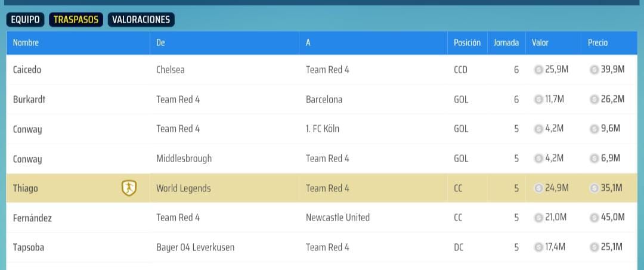Click the coin icon by Fernández's 45,0M price
This screenshot has height=270, width=644.
click(594, 218)
